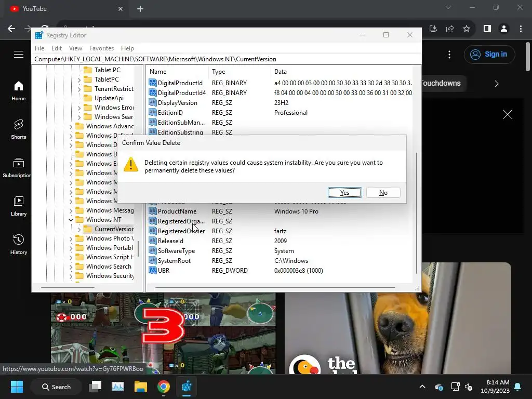Open YouTube History in the sidebar
The image size is (532, 399).
click(19, 244)
